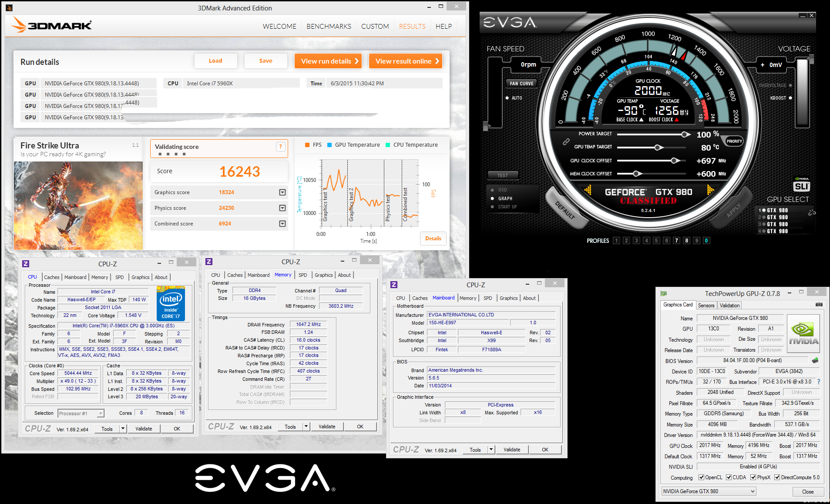The image size is (830, 504).
Task: Open Tools dropdown arrow in CPU-Z Mainboard window
Action: pyautogui.click(x=491, y=450)
